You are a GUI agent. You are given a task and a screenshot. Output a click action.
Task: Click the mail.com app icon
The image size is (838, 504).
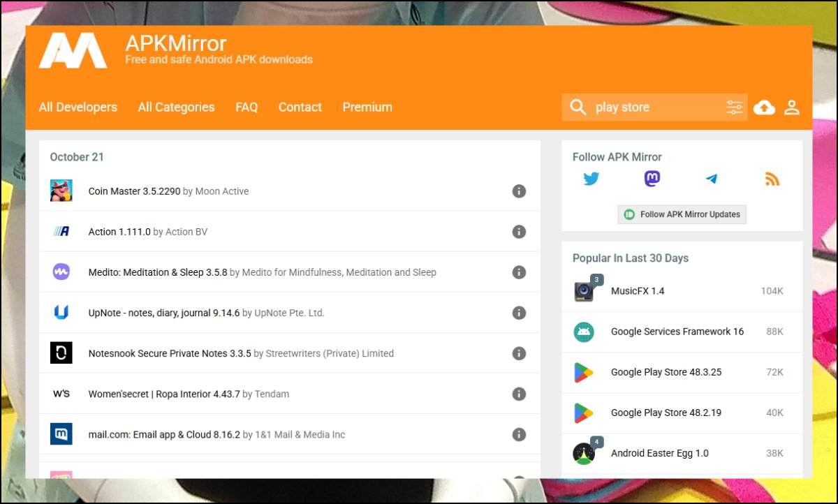(61, 433)
